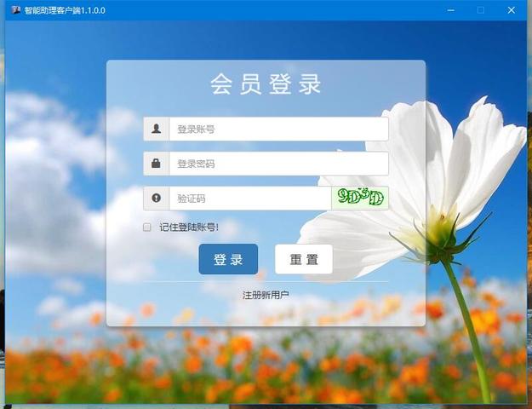Click the exclamation icon beside the verification code field
Image resolution: width=532 pixels, height=409 pixels.
(x=156, y=198)
